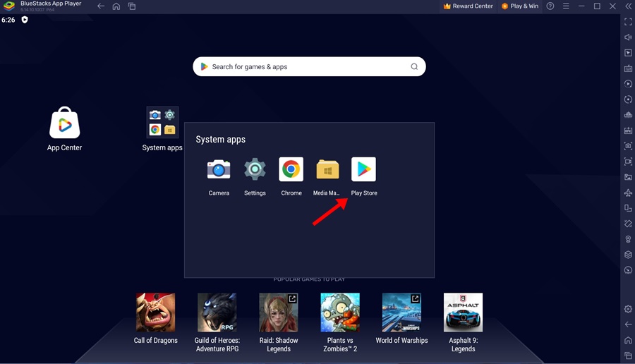Open set location pin icon in sidebar

[x=628, y=239]
